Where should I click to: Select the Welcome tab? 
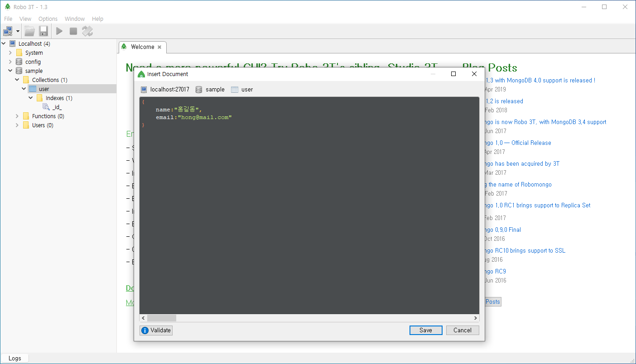click(x=142, y=47)
